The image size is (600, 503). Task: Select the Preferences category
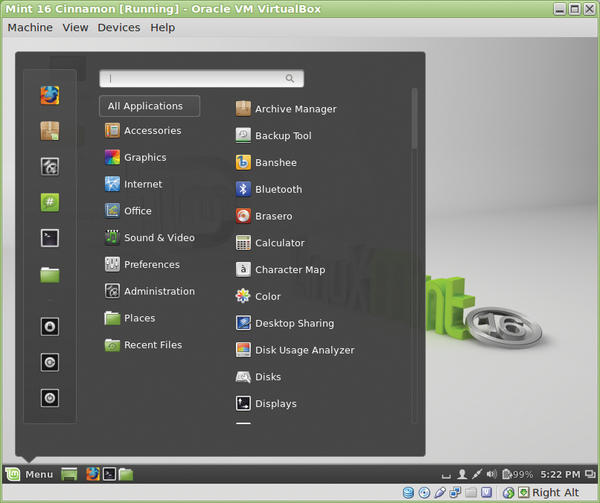pos(142,264)
